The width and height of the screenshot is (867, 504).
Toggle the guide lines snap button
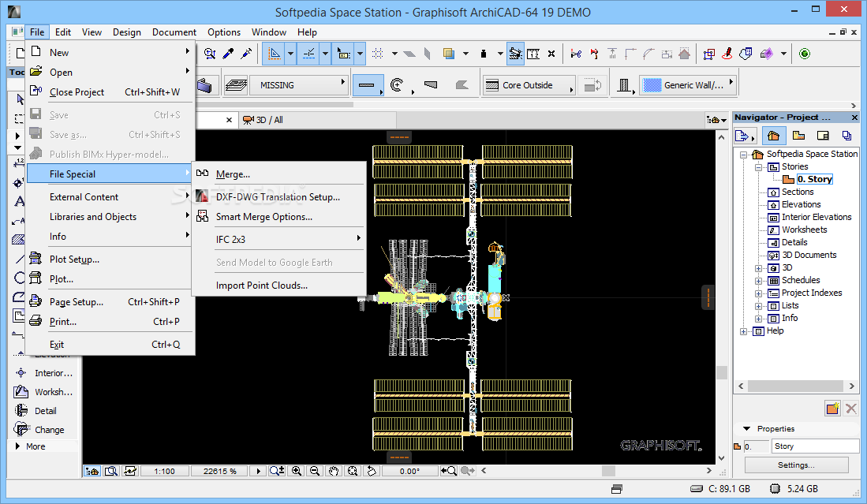pos(275,54)
